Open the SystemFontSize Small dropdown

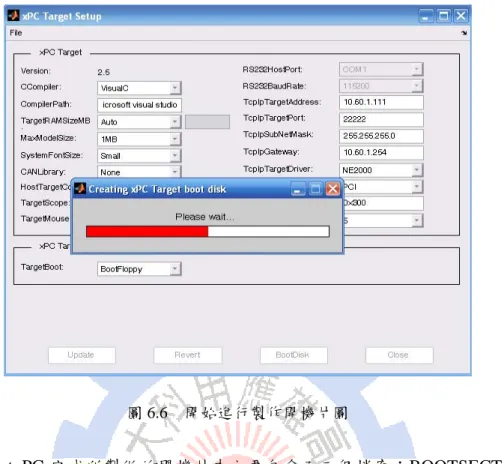tap(139, 156)
